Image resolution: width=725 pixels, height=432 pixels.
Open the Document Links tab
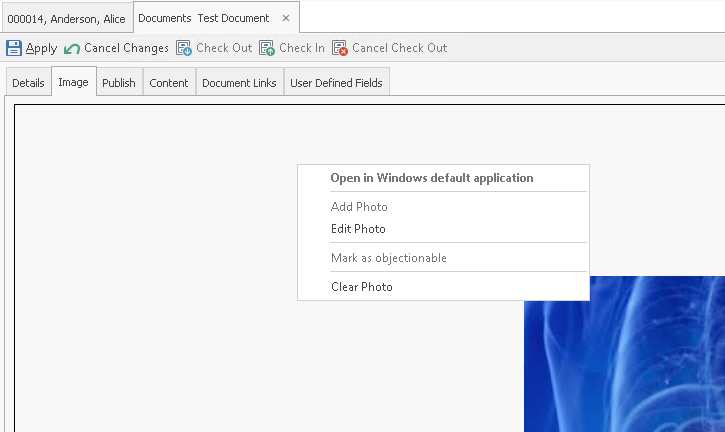click(x=239, y=83)
